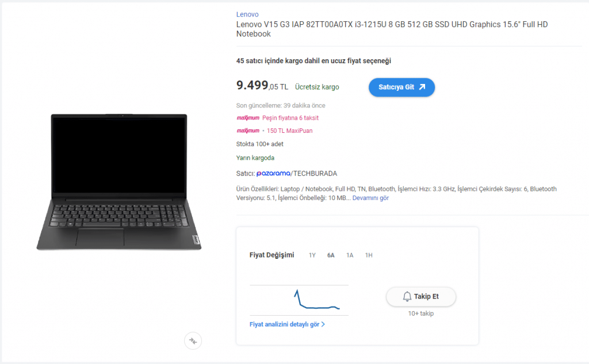Click the arrow icon on Satıcıya Git
The height and width of the screenshot is (364, 589).
point(422,87)
